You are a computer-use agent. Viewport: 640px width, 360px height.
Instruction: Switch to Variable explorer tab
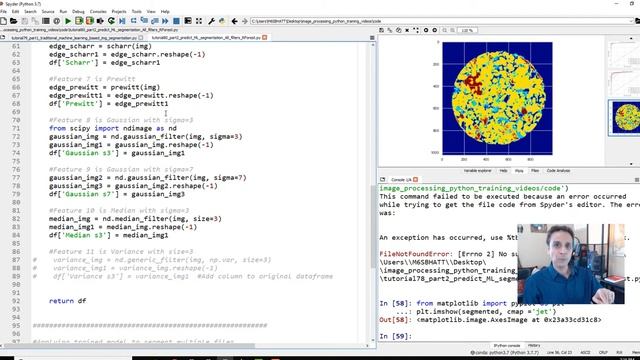[x=478, y=171]
